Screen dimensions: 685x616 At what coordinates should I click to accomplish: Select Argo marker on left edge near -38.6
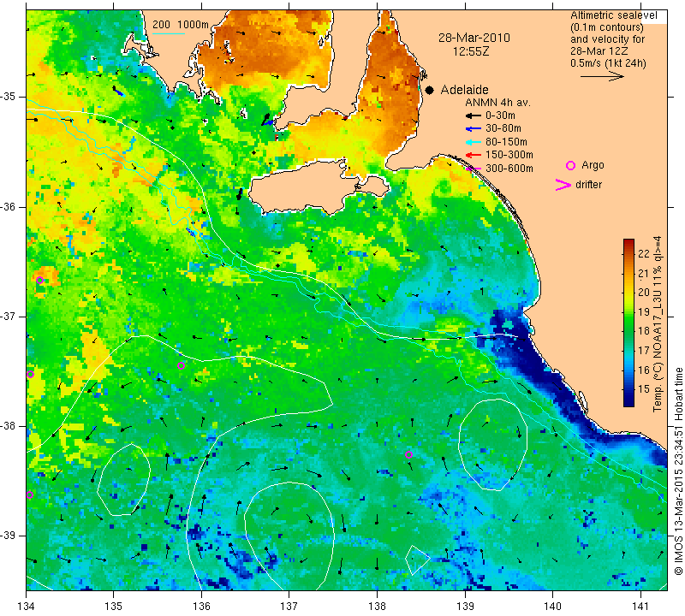30,495
